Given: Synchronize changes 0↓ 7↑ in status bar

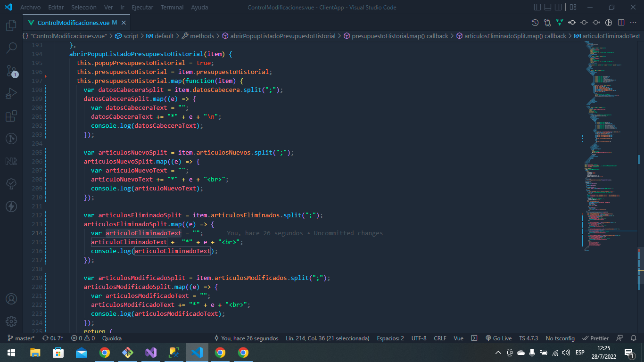Looking at the screenshot, I should [53, 338].
